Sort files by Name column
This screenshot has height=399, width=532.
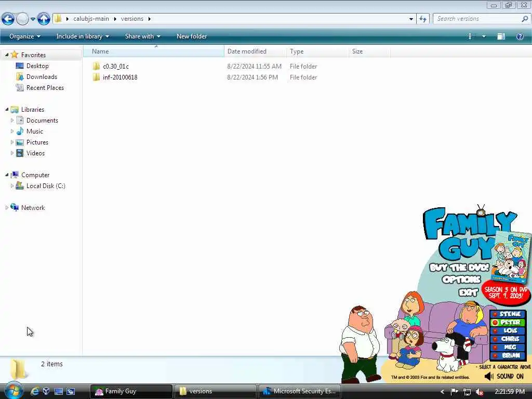point(154,51)
